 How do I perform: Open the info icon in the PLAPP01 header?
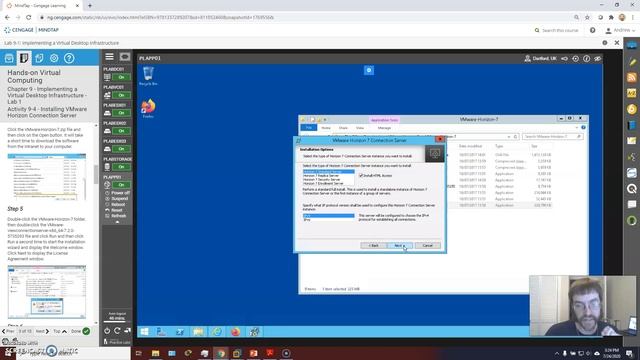[x=587, y=58]
